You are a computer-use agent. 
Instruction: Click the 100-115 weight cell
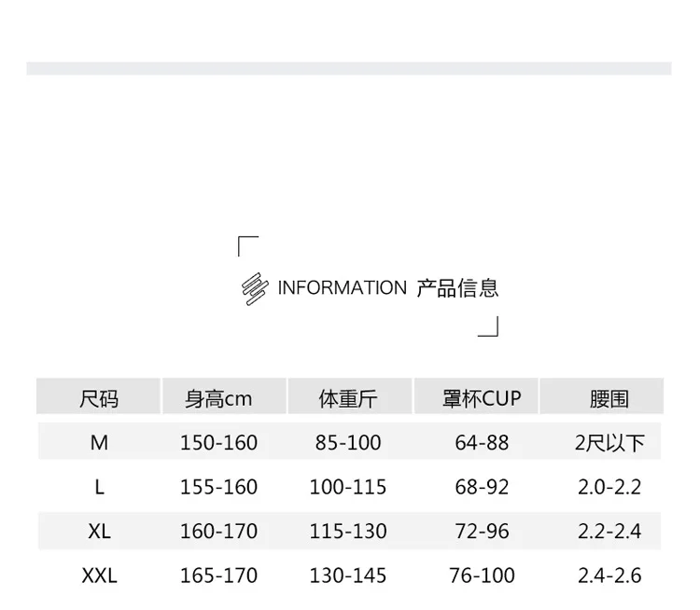[x=348, y=487]
